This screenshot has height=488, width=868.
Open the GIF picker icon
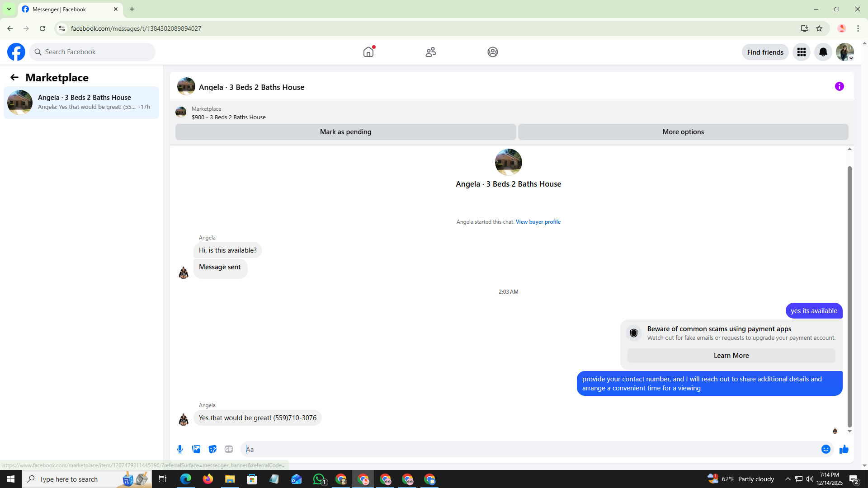(x=229, y=449)
